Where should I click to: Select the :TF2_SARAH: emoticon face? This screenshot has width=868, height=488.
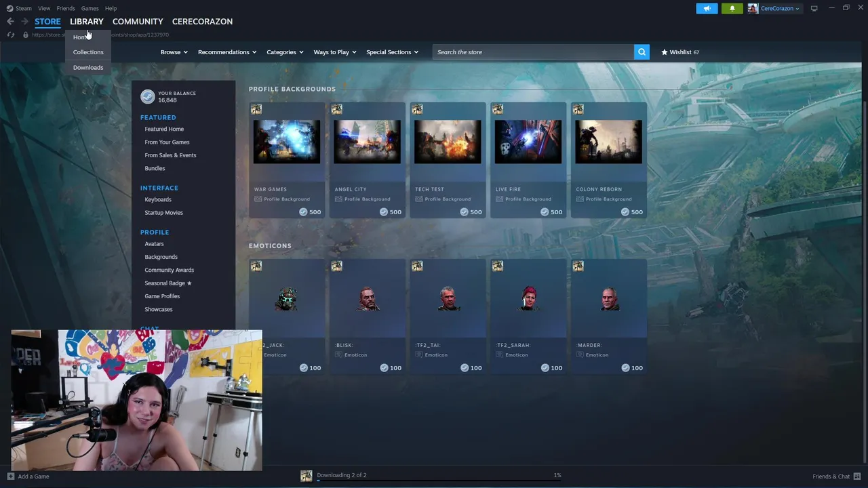point(529,298)
